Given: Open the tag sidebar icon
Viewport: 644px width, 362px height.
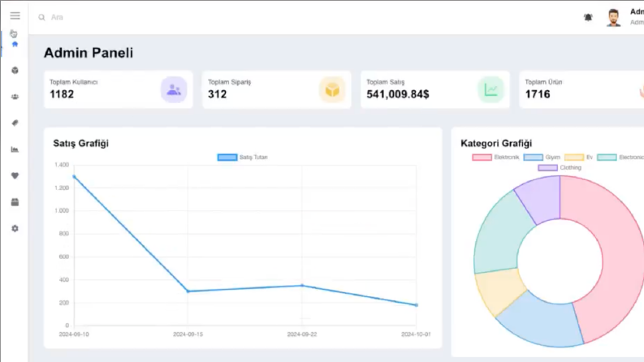Looking at the screenshot, I should point(15,123).
